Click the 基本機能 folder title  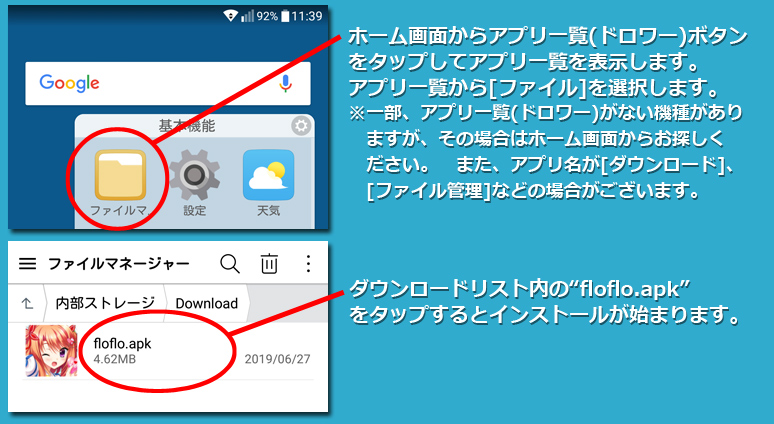click(187, 126)
